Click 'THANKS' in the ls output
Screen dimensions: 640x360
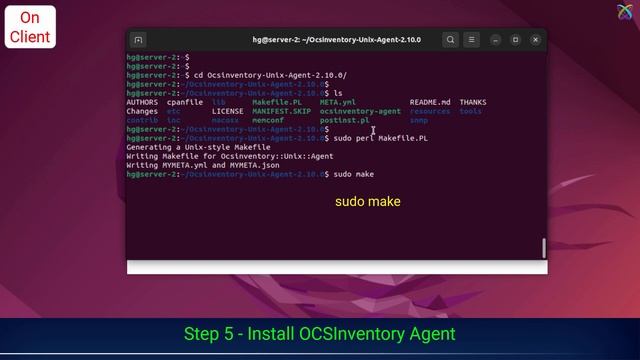tap(473, 102)
